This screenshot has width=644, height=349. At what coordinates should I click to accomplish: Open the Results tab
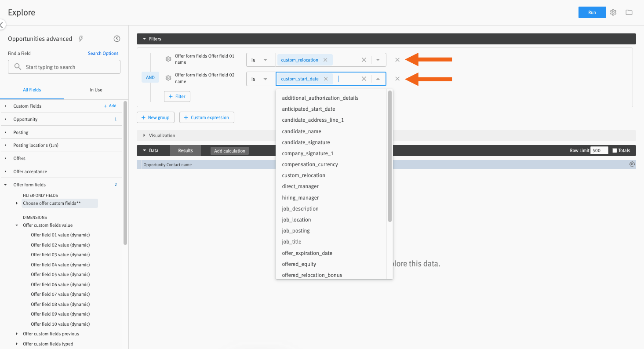186,150
